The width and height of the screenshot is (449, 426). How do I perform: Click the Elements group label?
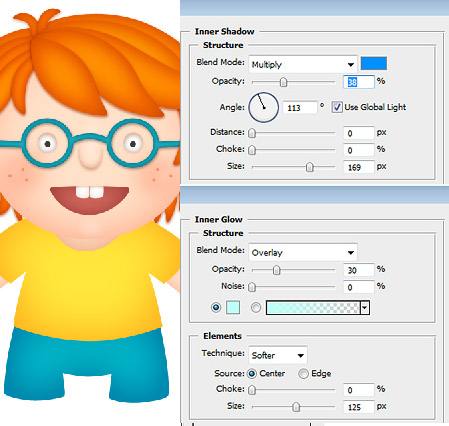[222, 336]
